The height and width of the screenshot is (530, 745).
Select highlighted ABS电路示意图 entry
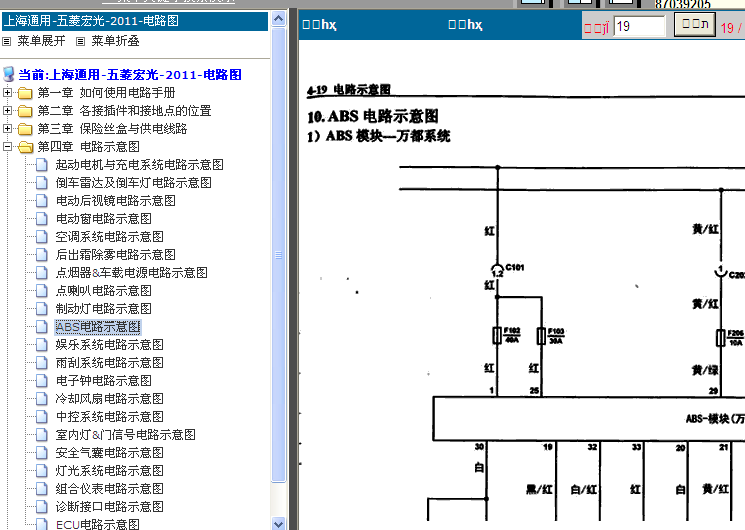(x=98, y=327)
